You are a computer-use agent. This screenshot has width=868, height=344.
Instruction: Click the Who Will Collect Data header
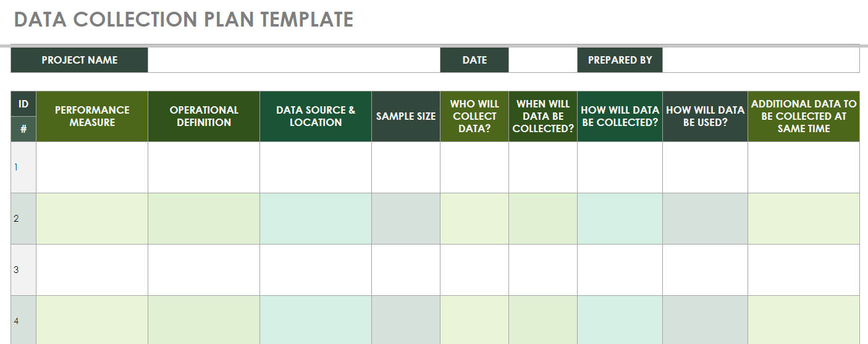(x=474, y=116)
